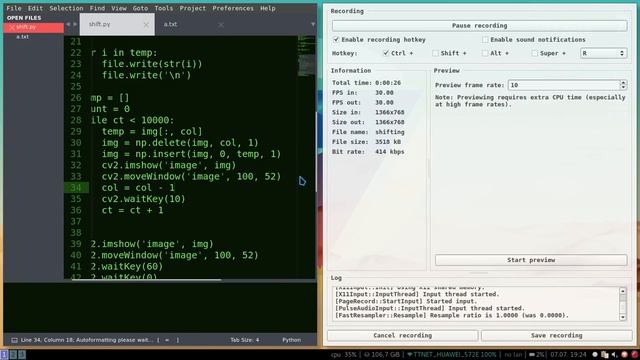The width and height of the screenshot is (640, 360).
Task: Increase the preview frame rate stepper
Action: point(623,82)
